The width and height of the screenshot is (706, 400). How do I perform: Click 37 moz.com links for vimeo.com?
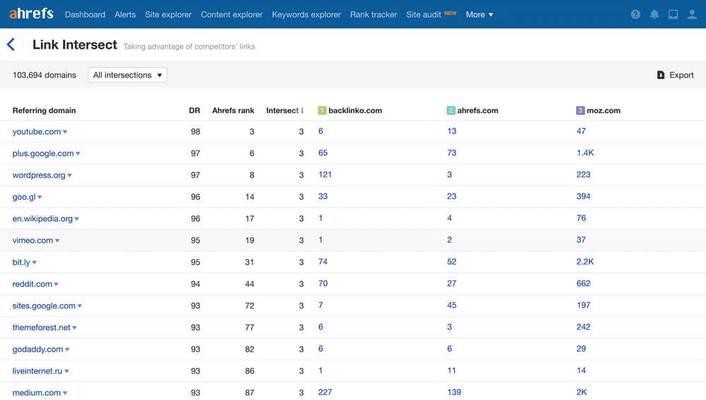click(x=581, y=240)
